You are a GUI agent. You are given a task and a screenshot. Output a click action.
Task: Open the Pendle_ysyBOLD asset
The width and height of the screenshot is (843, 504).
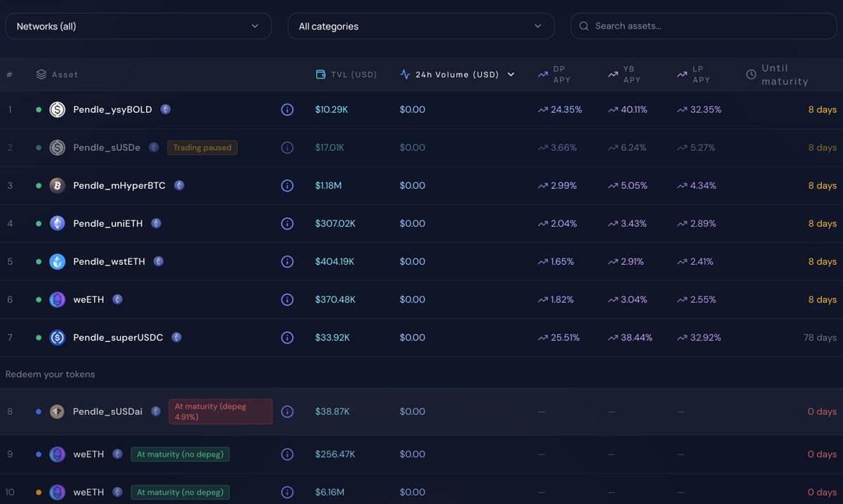pyautogui.click(x=112, y=110)
